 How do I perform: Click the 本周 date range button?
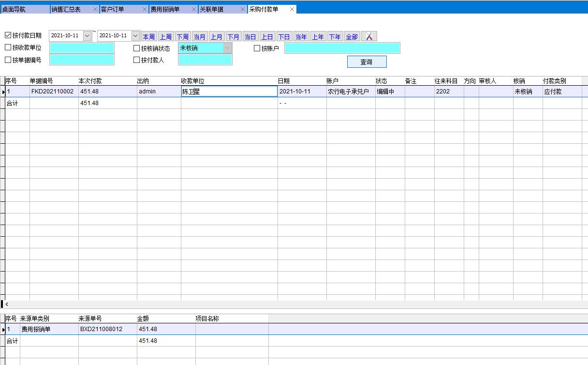click(149, 37)
